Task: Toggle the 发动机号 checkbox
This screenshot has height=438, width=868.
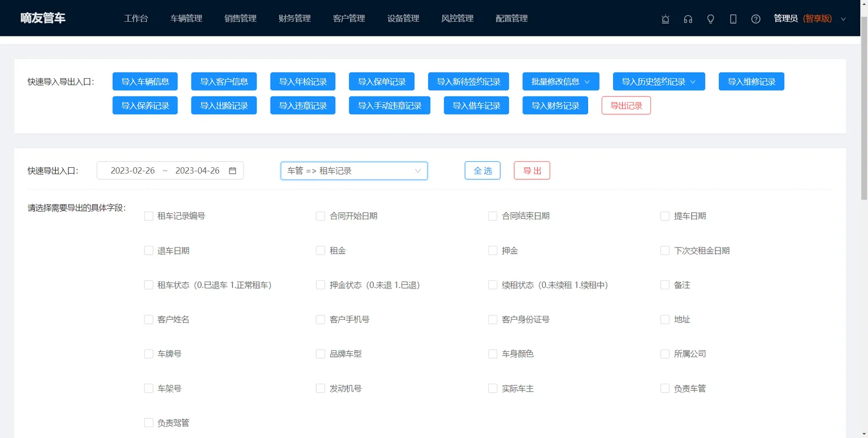Action: click(x=321, y=389)
